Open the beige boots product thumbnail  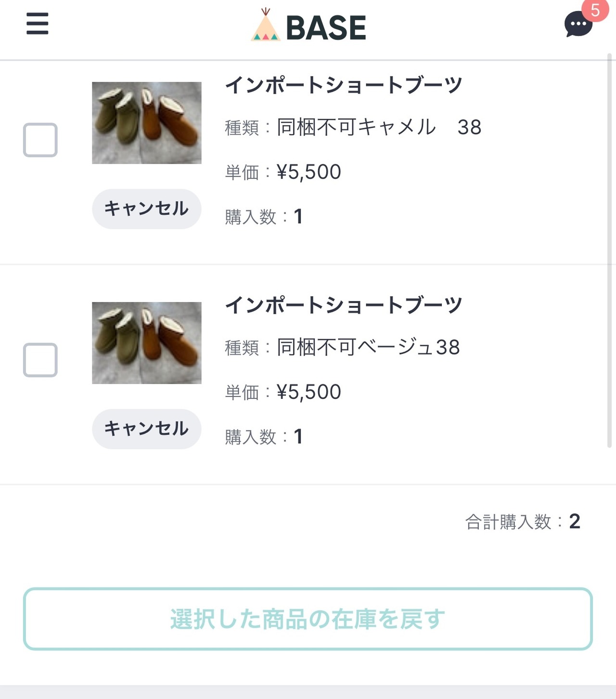point(147,343)
